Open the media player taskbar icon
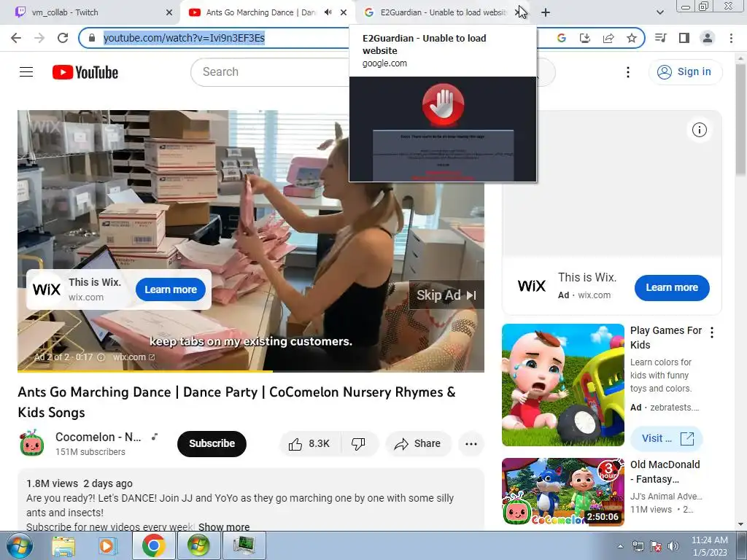747x560 pixels. click(x=107, y=545)
